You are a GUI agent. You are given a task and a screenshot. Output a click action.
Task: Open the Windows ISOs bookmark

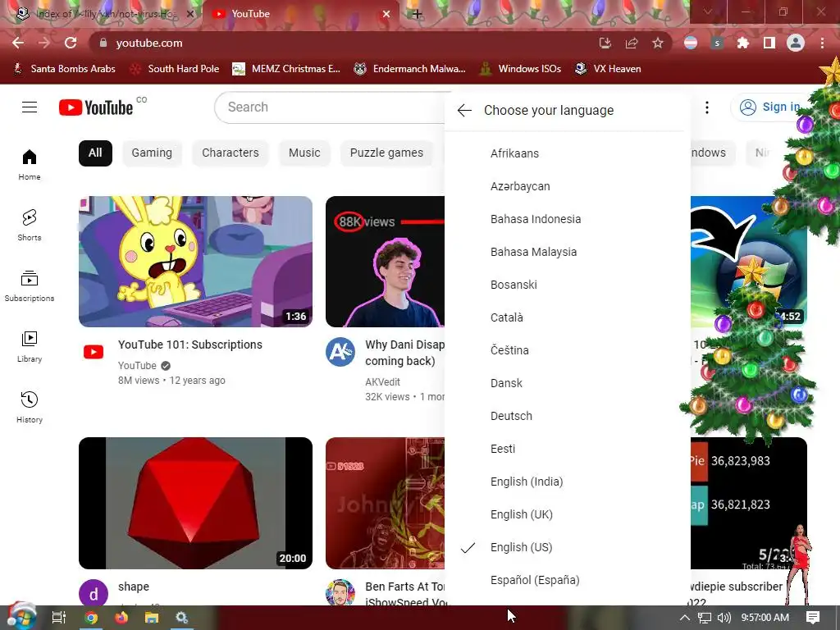coord(521,69)
